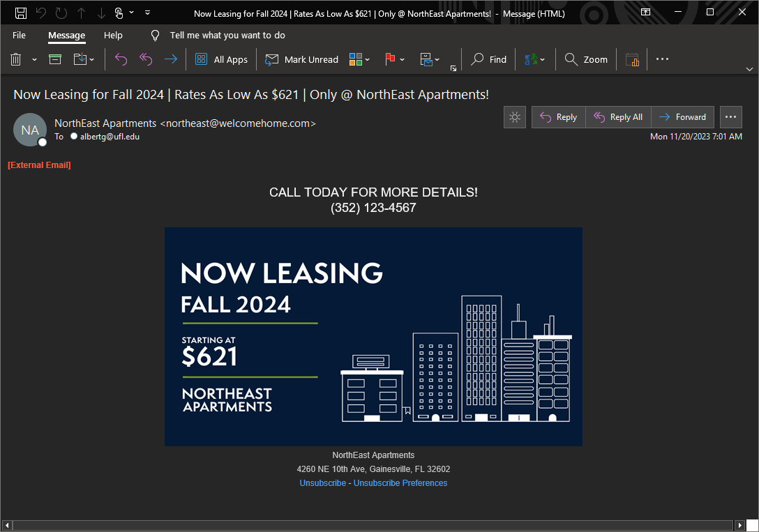Image resolution: width=759 pixels, height=532 pixels.
Task: Archive this message using the toolbar
Action: (55, 60)
